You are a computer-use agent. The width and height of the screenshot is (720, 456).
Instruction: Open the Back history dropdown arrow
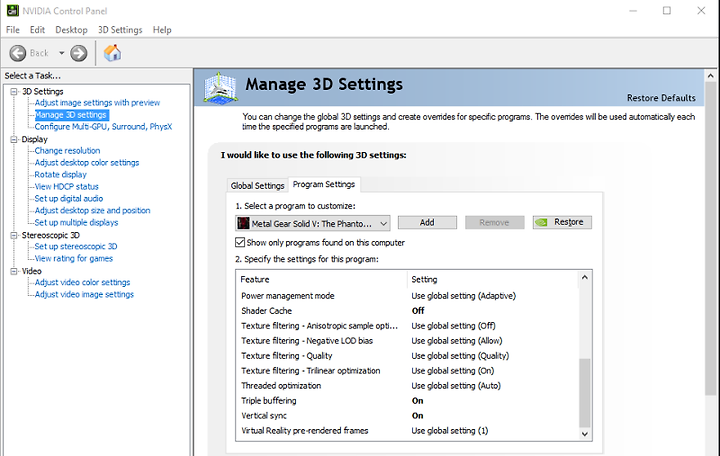coord(62,53)
